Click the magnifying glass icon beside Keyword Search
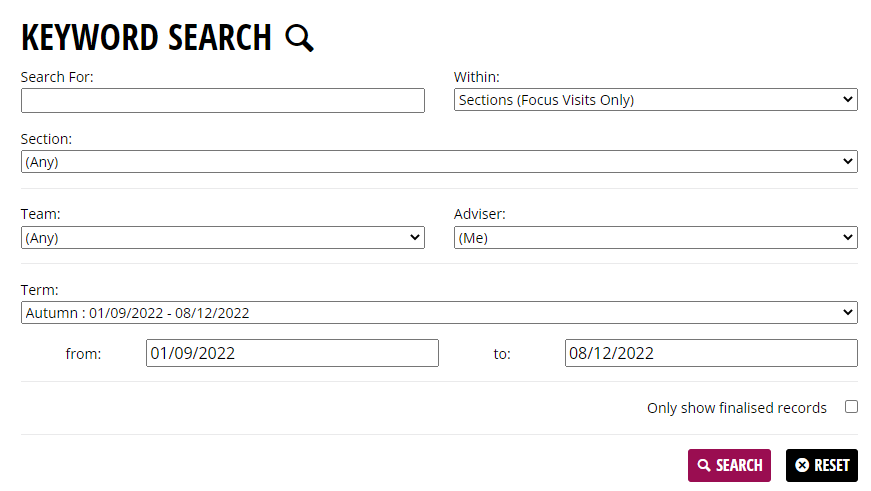 point(299,38)
